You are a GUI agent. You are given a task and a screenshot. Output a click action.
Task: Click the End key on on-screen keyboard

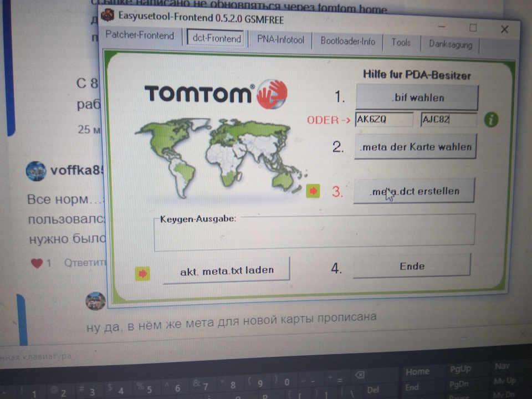tap(412, 387)
